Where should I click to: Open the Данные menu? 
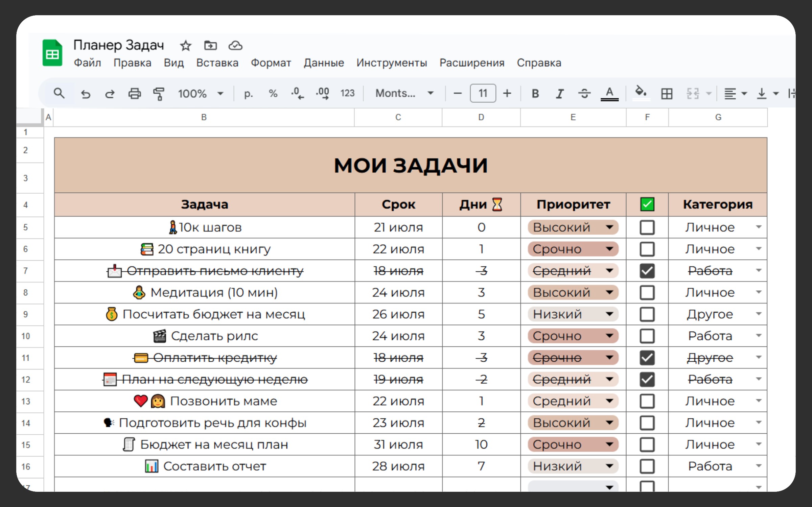point(324,63)
